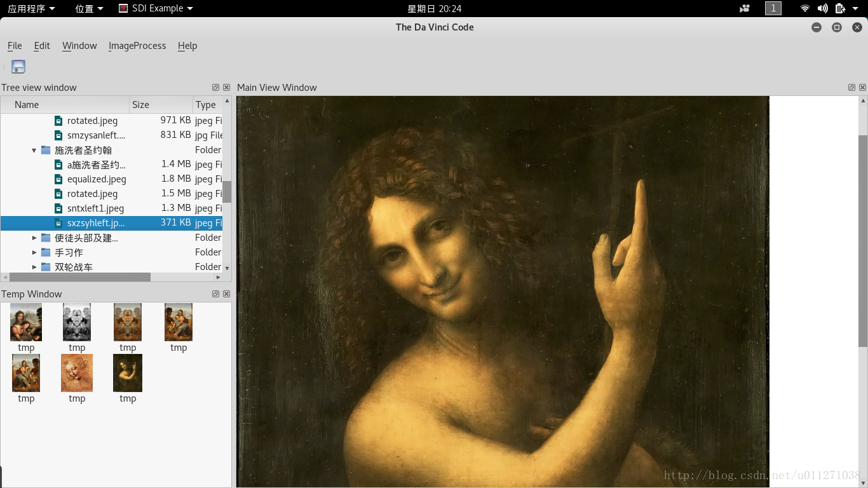868x488 pixels.
Task: Click the Save floppy disk toolbar icon
Action: tap(18, 67)
